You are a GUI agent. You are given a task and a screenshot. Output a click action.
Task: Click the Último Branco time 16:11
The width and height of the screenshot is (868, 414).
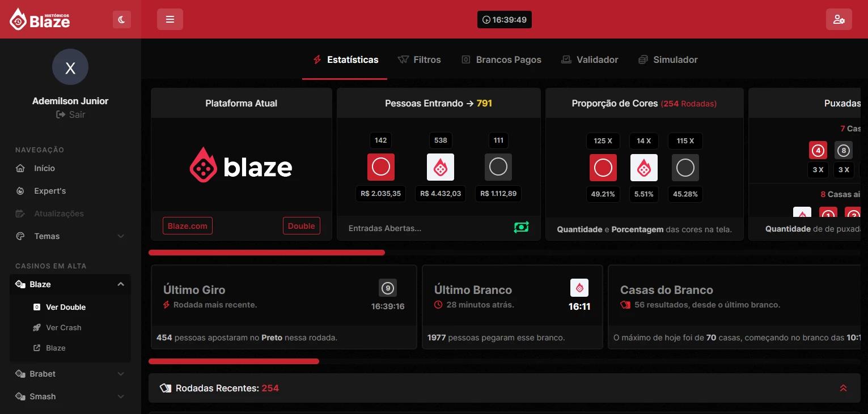pyautogui.click(x=579, y=307)
